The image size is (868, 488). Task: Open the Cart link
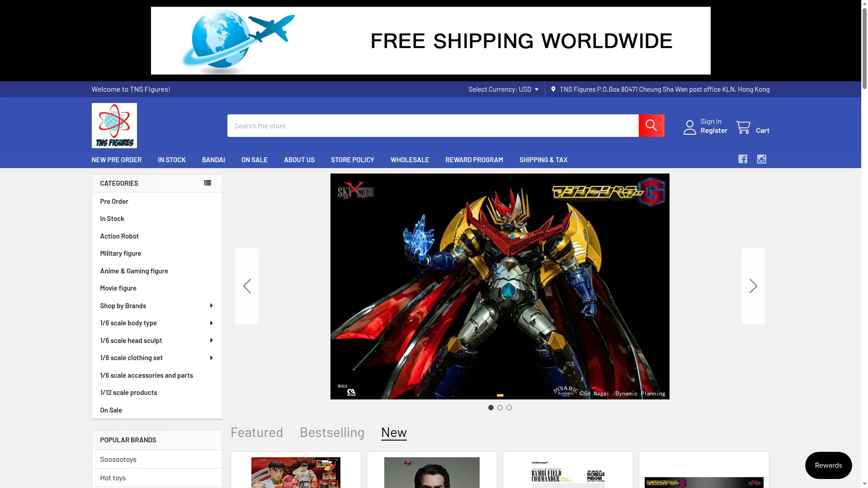tap(763, 130)
